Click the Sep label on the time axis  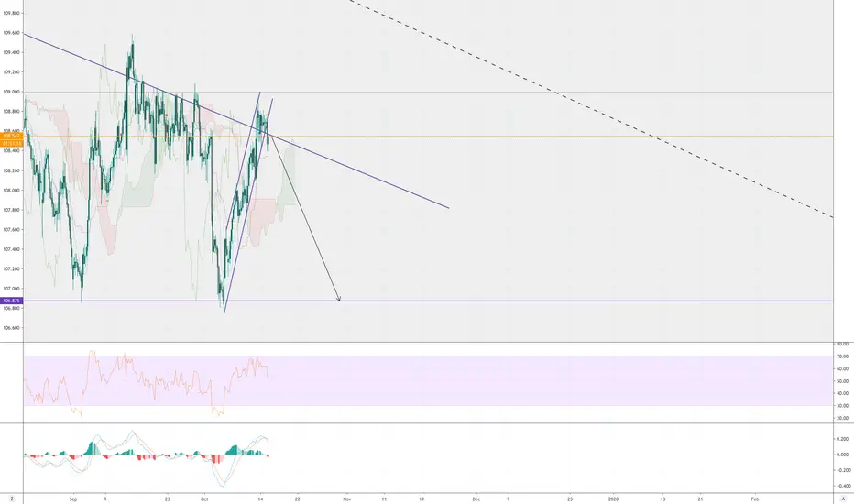tap(73, 499)
